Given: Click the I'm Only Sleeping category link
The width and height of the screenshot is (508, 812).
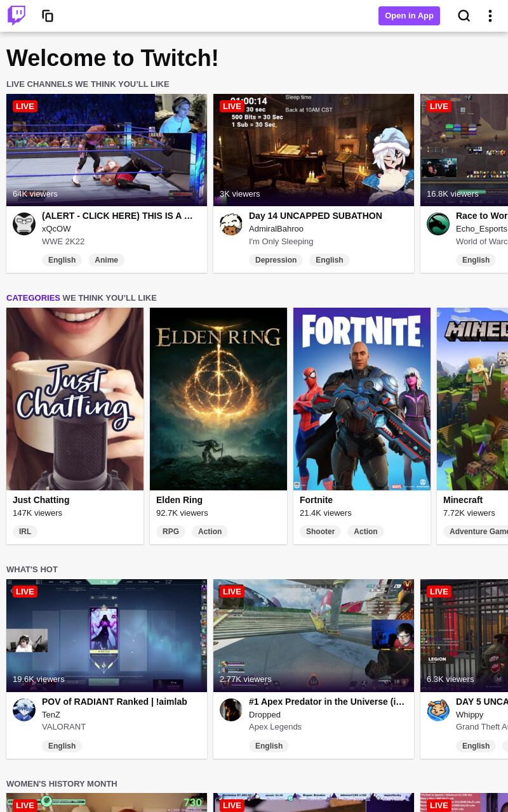Looking at the screenshot, I should pyautogui.click(x=281, y=241).
